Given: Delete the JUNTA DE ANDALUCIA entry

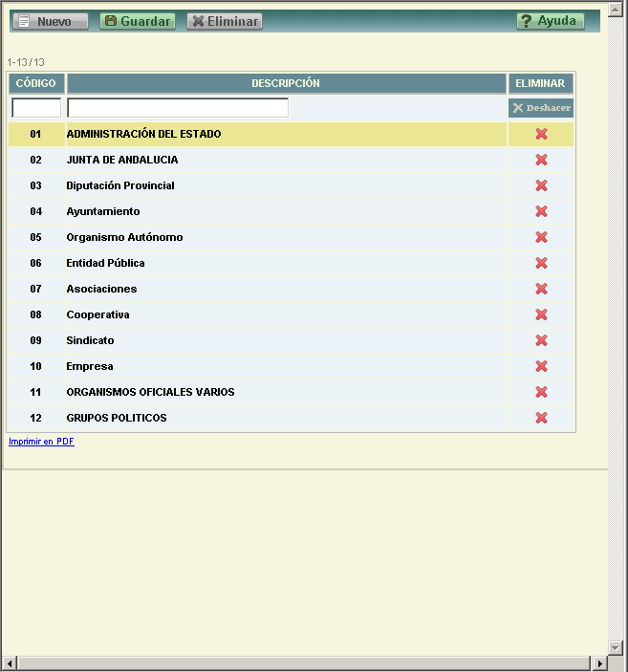Looking at the screenshot, I should pos(541,160).
